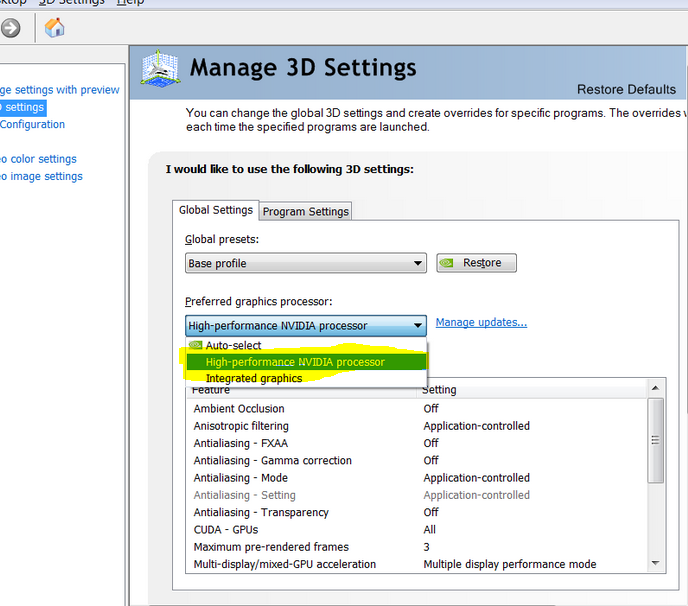Image resolution: width=688 pixels, height=606 pixels.
Task: Open the Manage updates link
Action: (x=481, y=323)
